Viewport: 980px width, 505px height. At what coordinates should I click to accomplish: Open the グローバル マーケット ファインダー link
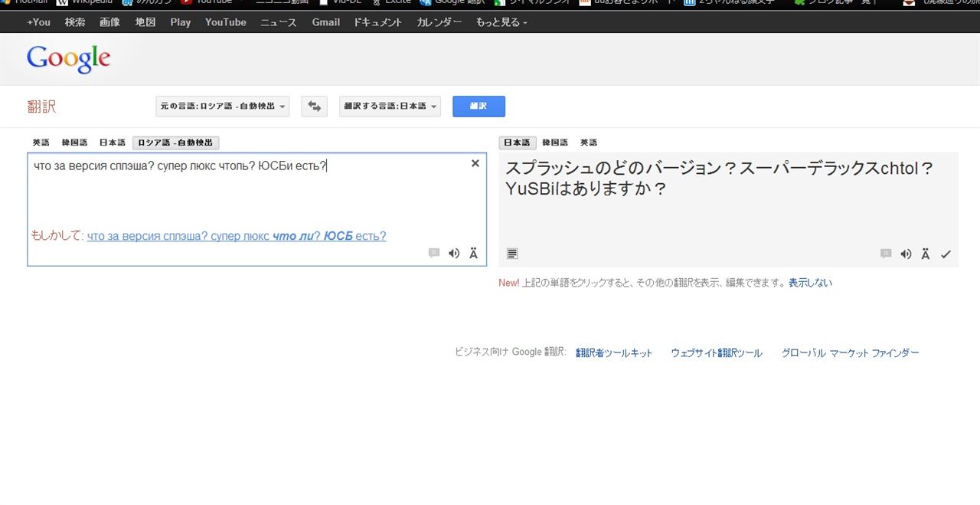pos(850,353)
